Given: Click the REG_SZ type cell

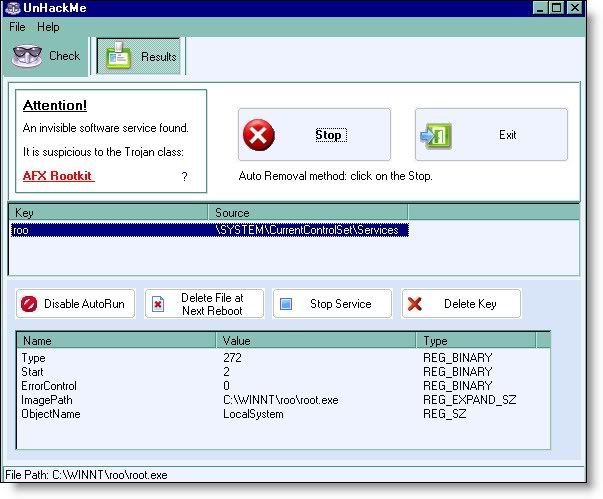Looking at the screenshot, I should click(x=445, y=414).
